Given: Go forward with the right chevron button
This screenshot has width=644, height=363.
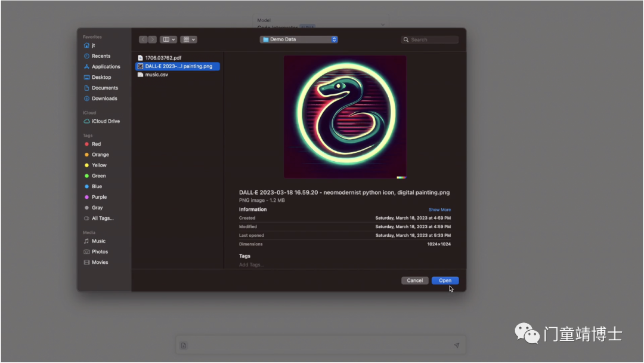Looking at the screenshot, I should tap(153, 39).
